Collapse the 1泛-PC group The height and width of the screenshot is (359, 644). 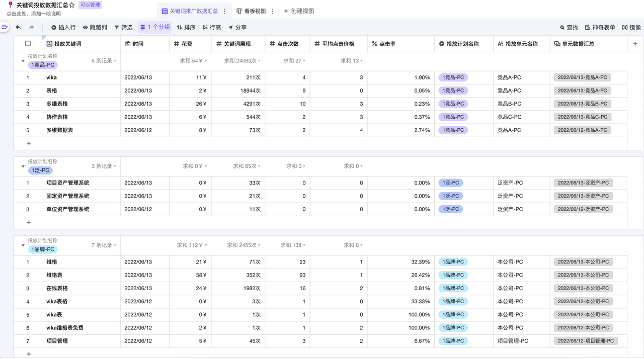[23, 166]
